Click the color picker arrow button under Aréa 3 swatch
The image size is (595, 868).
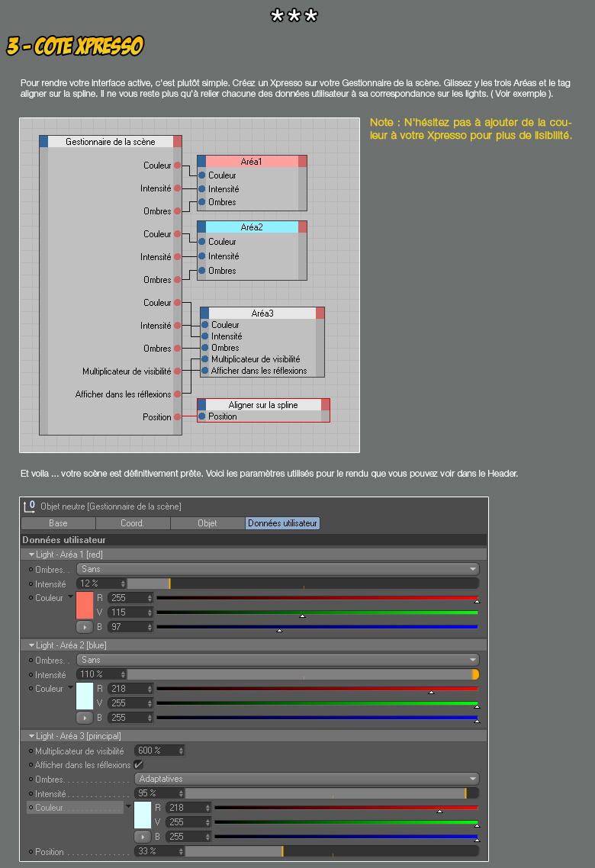[x=142, y=837]
